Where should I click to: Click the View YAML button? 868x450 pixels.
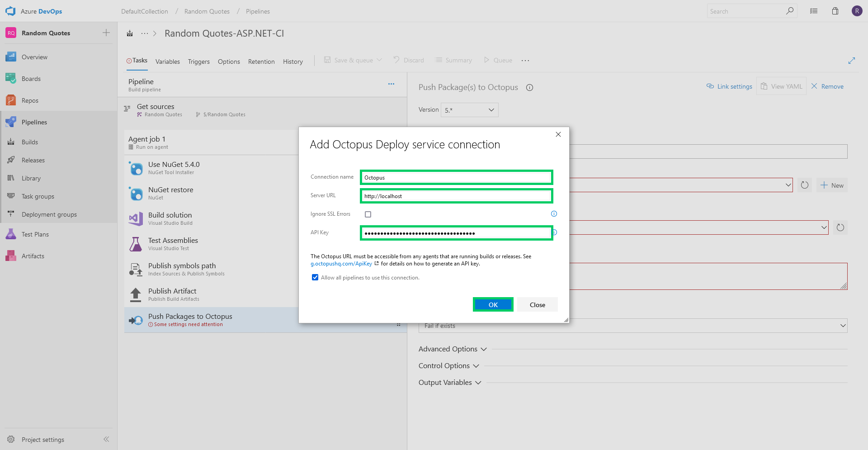pyautogui.click(x=781, y=86)
